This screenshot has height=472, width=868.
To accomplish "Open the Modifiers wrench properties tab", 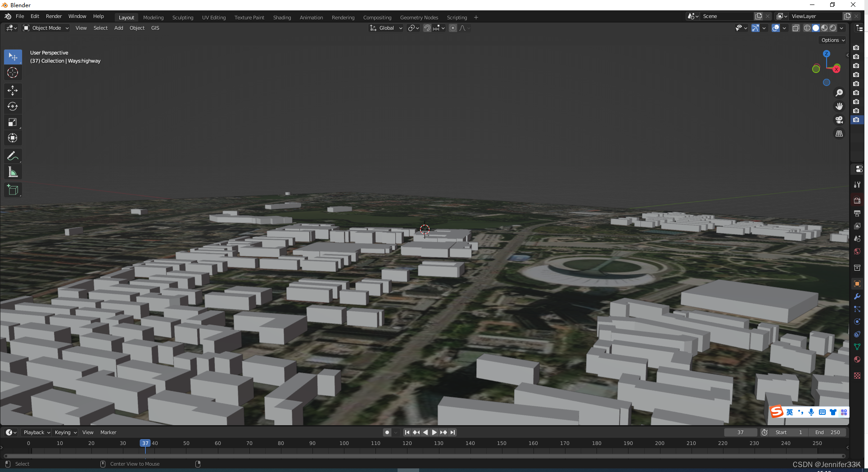I will (857, 296).
